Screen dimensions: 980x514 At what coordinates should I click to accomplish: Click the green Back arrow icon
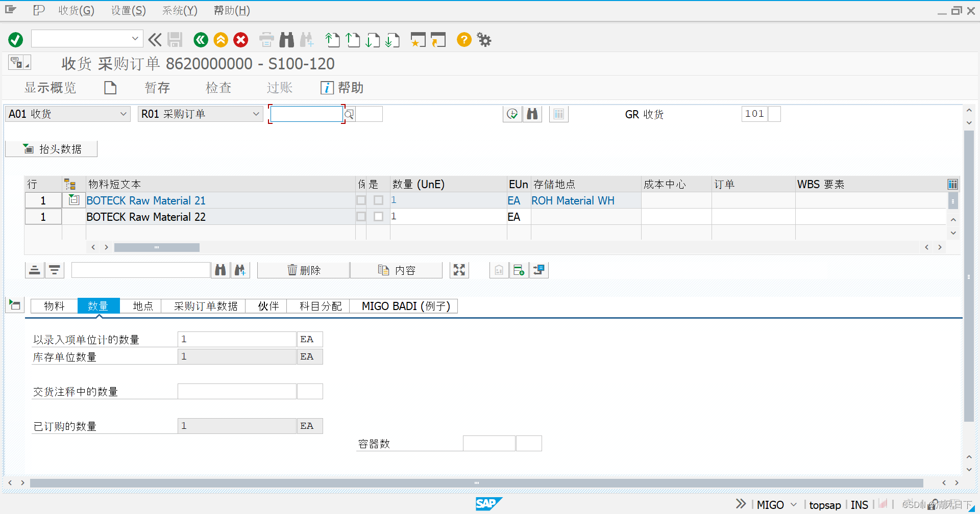(x=201, y=40)
